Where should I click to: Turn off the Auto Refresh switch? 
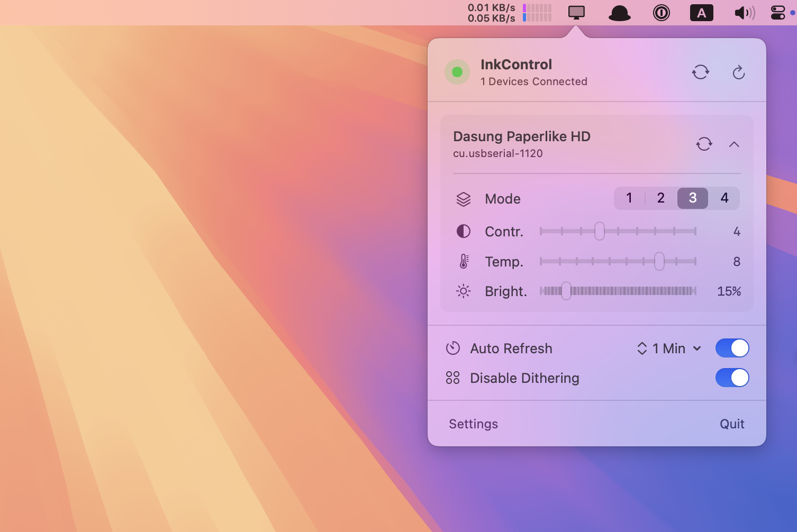(732, 348)
